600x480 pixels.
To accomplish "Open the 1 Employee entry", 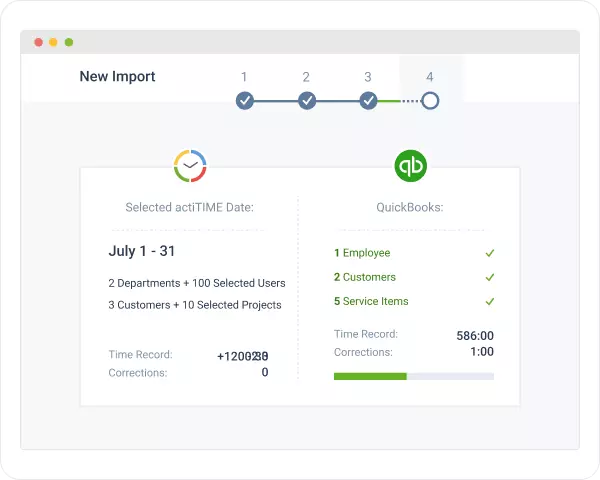I will (x=362, y=253).
